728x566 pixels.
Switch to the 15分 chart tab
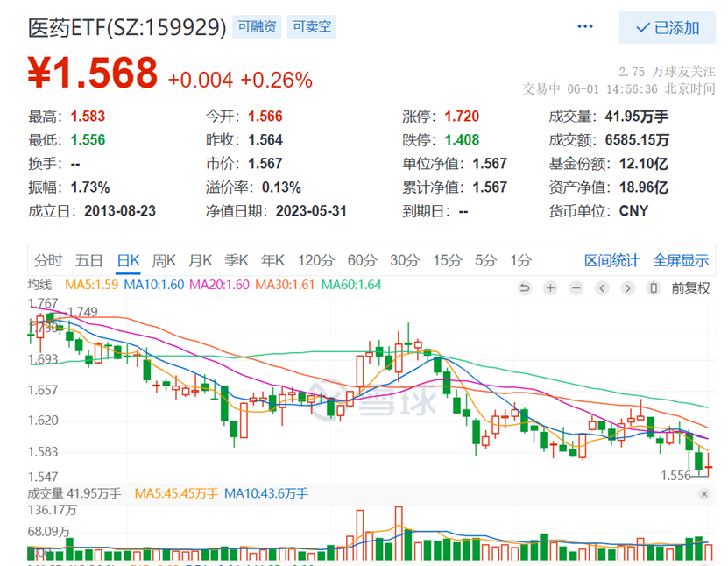(x=447, y=260)
